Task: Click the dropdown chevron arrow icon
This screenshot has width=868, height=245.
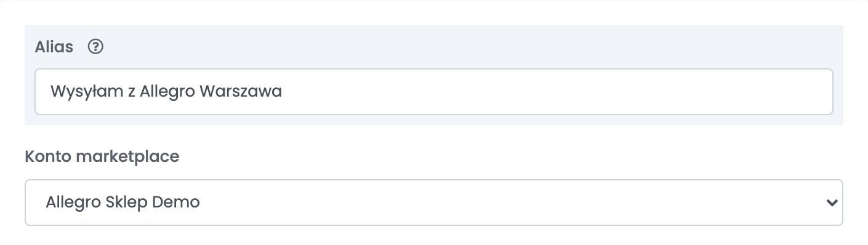Action: click(832, 203)
